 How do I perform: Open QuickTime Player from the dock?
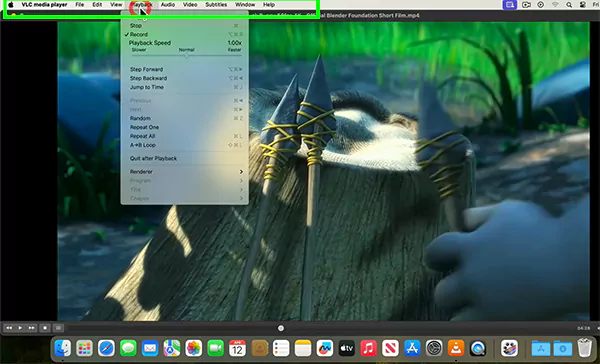coord(478,348)
